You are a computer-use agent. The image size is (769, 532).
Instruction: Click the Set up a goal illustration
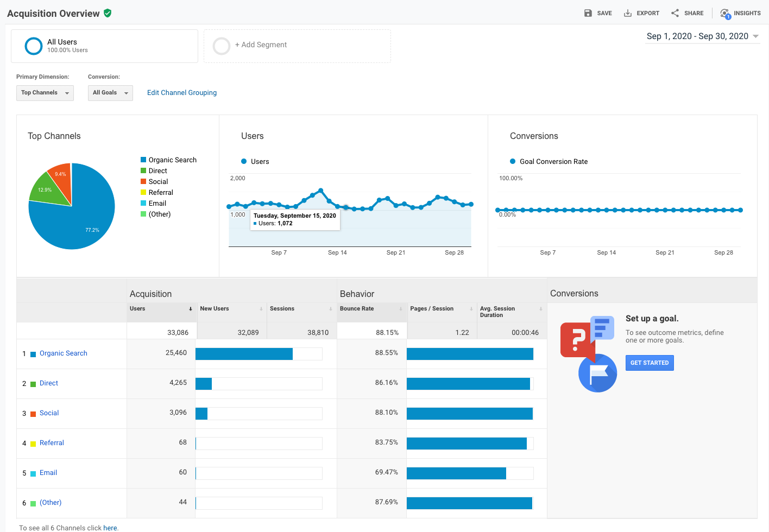589,354
